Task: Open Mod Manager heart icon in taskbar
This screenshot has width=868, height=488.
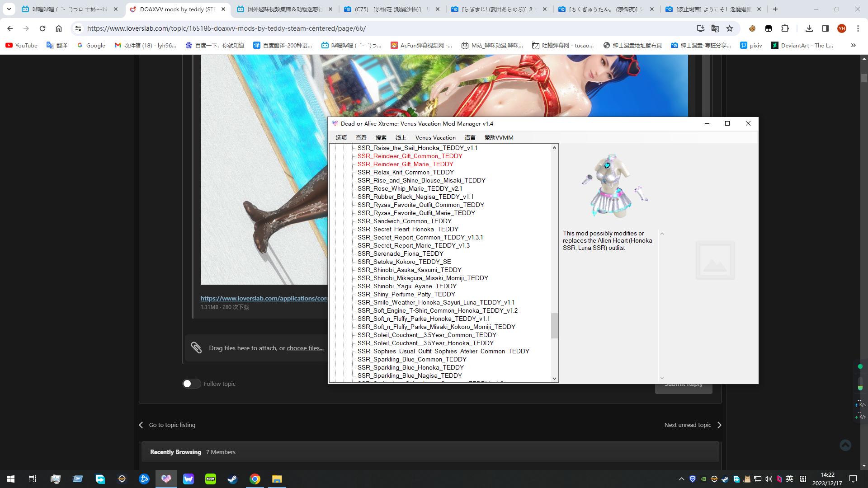Action: point(166,479)
